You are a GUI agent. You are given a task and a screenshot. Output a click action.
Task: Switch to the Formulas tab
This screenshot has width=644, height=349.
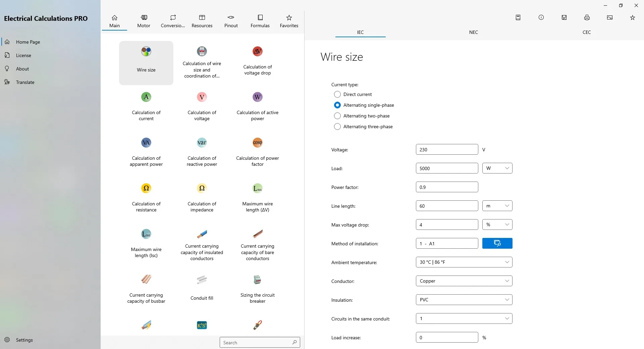[260, 21]
